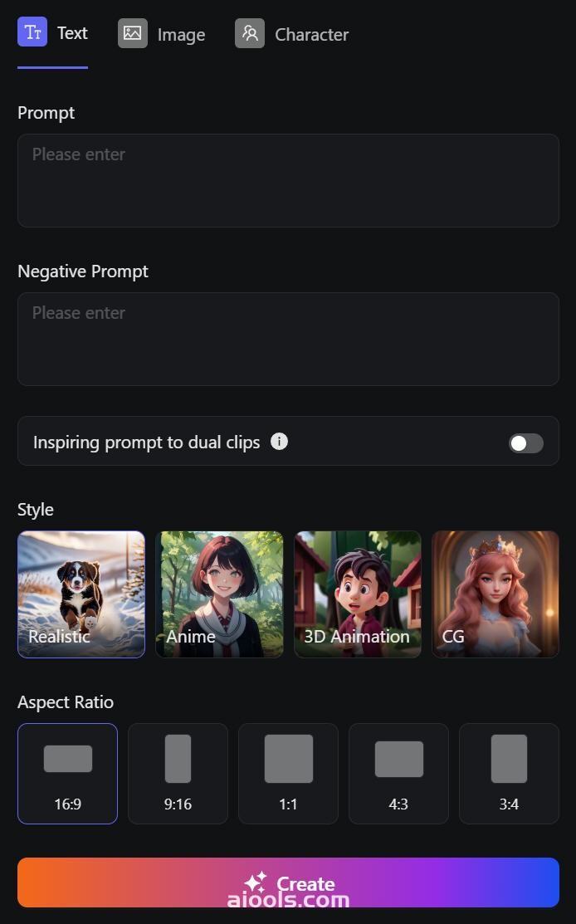Image resolution: width=576 pixels, height=924 pixels.
Task: Click the Text mode icon
Action: [x=32, y=32]
